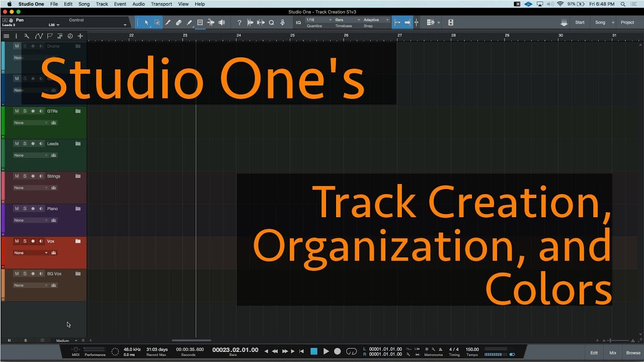Click the purple Piano track color strip
This screenshot has width=644, height=362.
tap(3, 218)
